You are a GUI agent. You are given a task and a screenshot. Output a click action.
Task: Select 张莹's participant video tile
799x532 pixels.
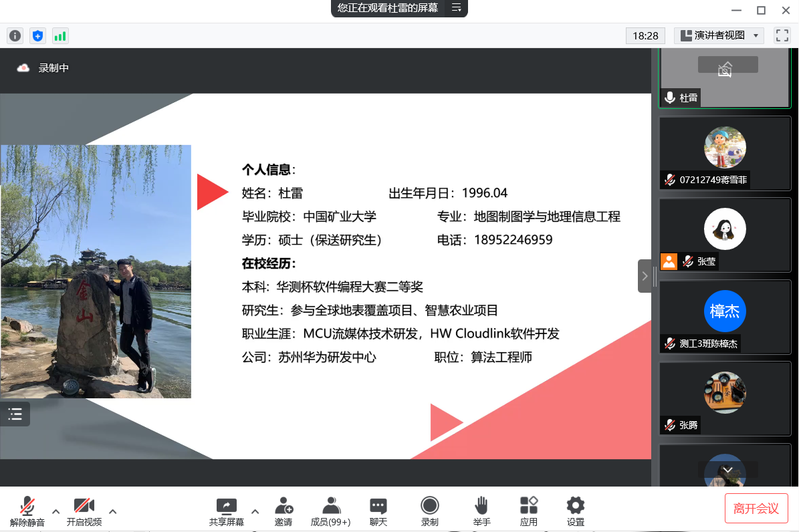pos(725,234)
